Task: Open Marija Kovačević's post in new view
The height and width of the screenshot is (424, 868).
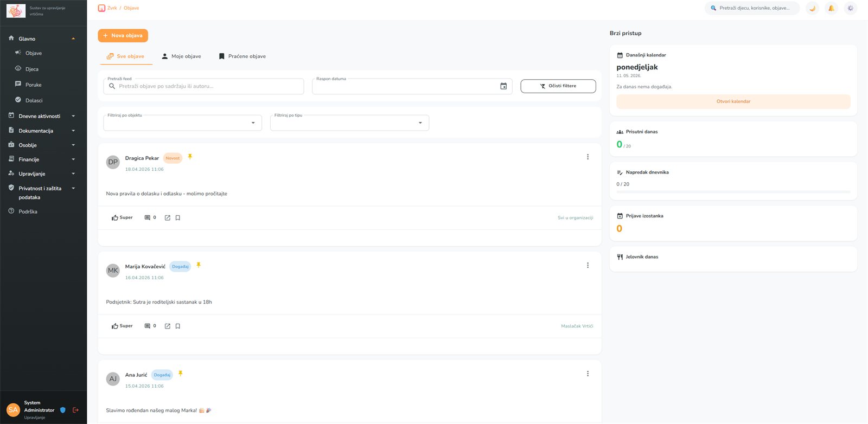Action: 168,326
